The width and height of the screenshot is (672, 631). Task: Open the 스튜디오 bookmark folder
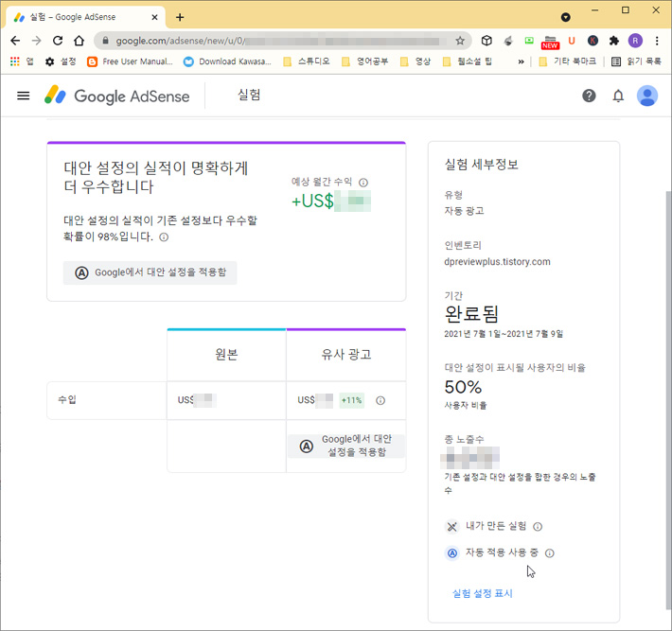pyautogui.click(x=307, y=61)
